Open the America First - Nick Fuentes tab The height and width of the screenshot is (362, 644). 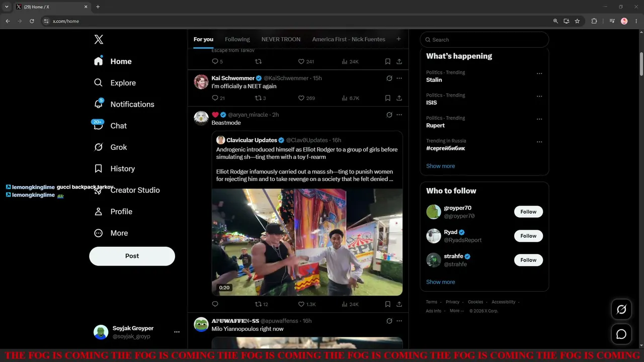tap(349, 39)
